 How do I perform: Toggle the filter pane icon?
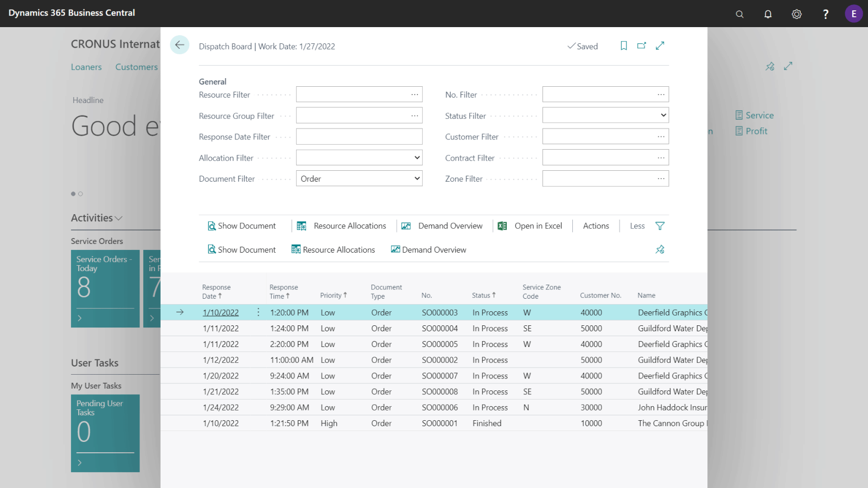[660, 226]
